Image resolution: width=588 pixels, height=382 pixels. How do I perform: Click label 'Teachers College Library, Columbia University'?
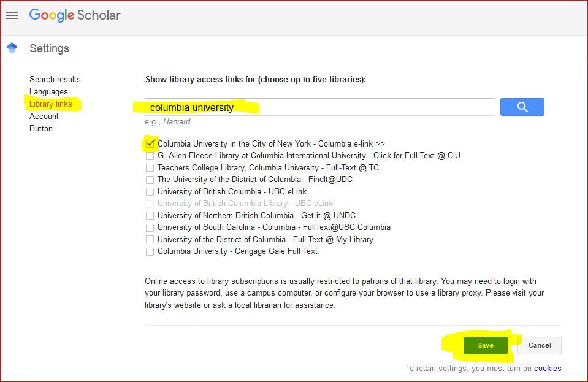point(238,167)
